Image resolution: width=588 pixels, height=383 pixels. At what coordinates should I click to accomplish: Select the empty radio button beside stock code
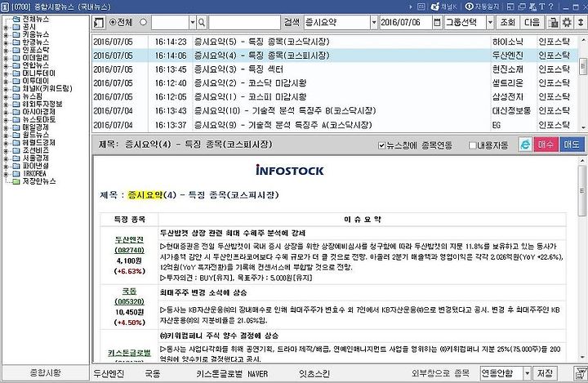click(x=143, y=22)
